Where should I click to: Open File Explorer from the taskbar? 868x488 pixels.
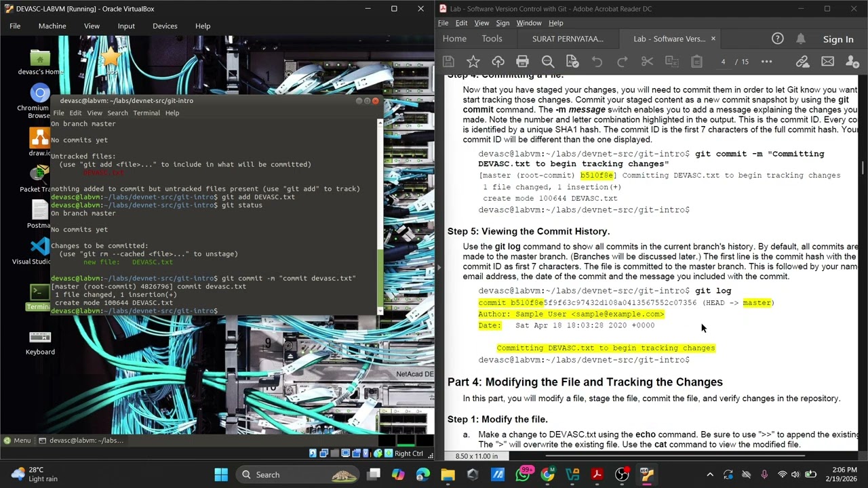(x=448, y=474)
